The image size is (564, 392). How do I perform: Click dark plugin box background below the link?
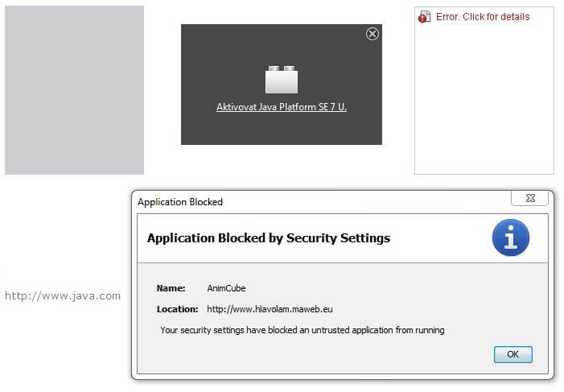pos(282,130)
